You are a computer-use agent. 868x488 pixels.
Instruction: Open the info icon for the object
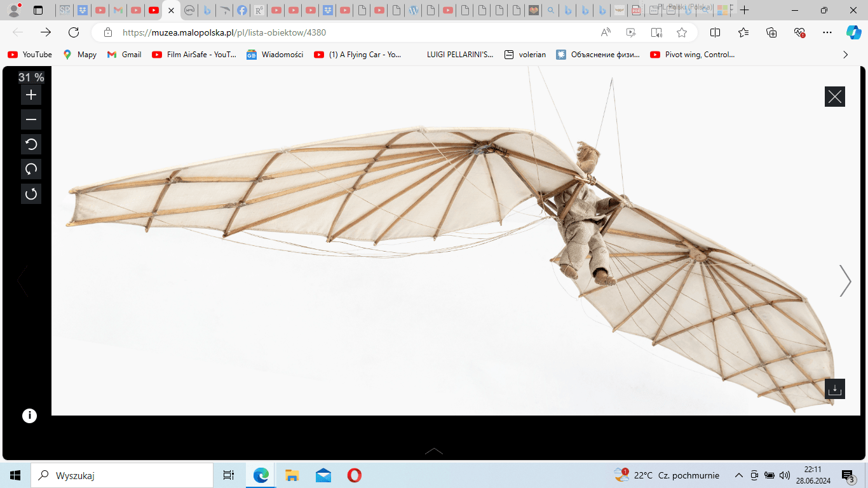click(29, 416)
